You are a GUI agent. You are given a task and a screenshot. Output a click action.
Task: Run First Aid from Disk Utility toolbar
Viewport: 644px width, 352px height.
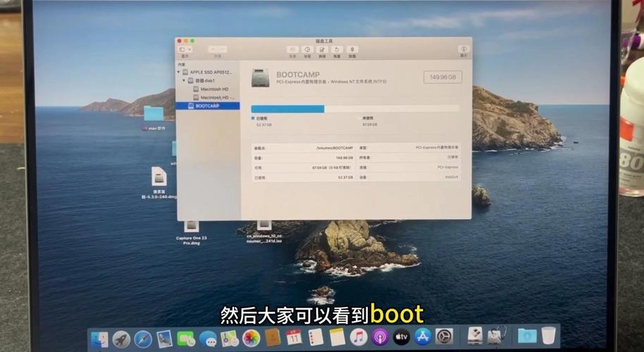point(292,50)
